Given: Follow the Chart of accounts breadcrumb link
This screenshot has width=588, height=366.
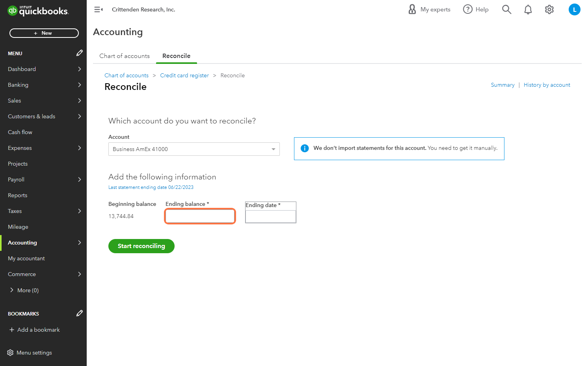Looking at the screenshot, I should coord(127,75).
